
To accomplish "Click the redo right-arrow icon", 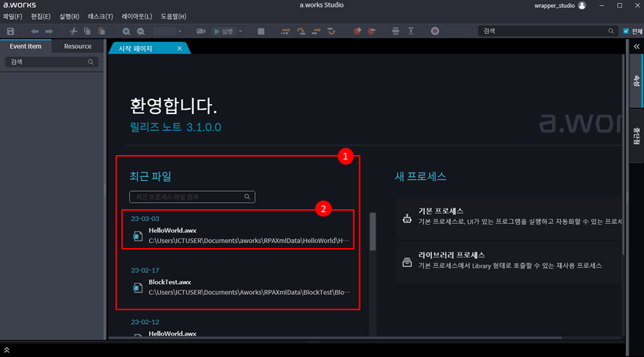I will coord(49,31).
